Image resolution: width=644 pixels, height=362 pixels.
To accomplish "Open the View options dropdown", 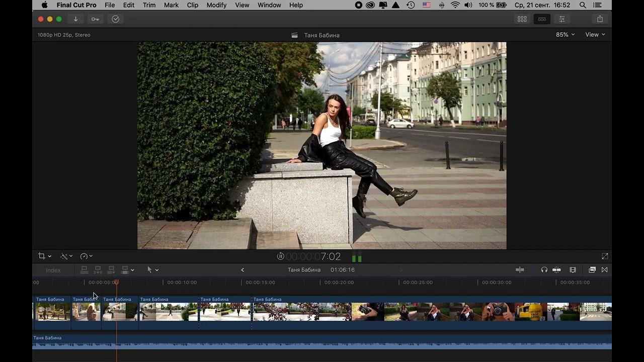I will [x=595, y=35].
